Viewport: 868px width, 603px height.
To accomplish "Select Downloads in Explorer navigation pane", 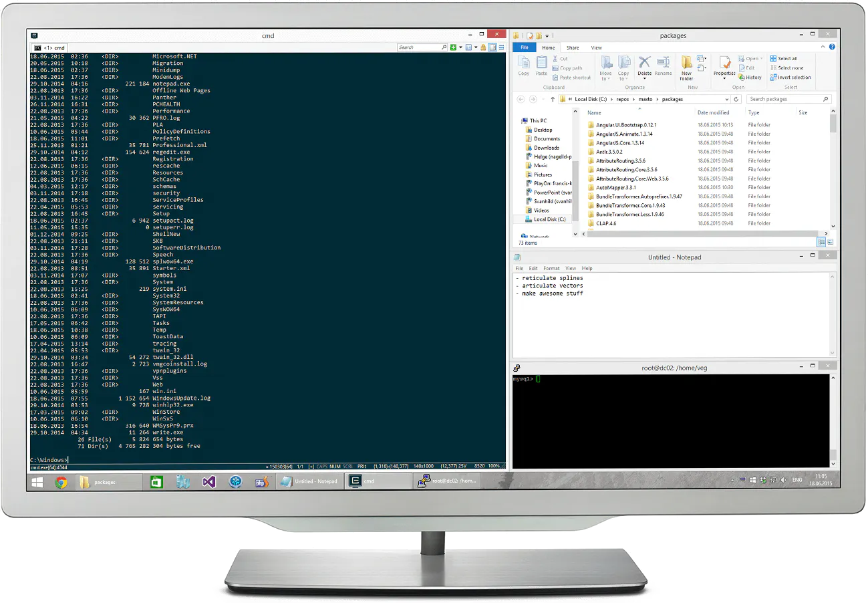I will [546, 148].
